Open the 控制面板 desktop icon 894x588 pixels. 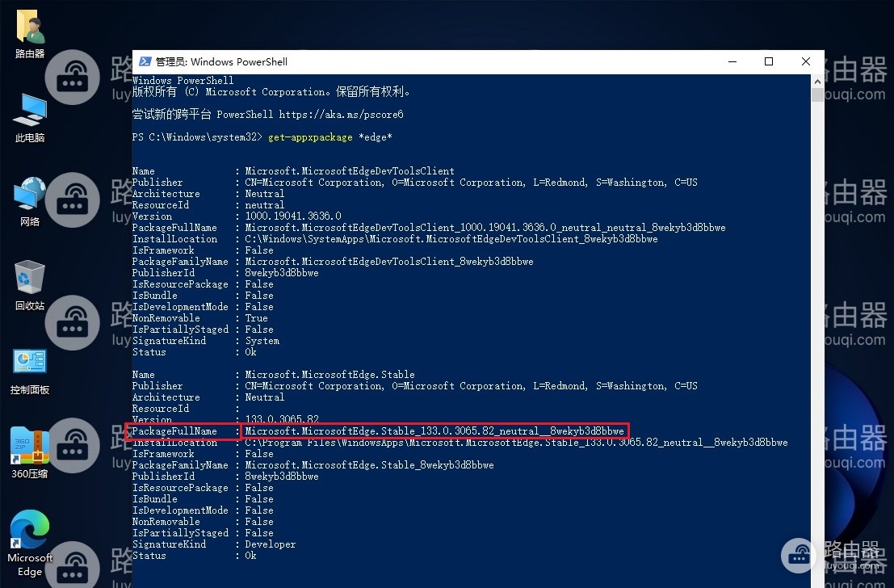30,371
